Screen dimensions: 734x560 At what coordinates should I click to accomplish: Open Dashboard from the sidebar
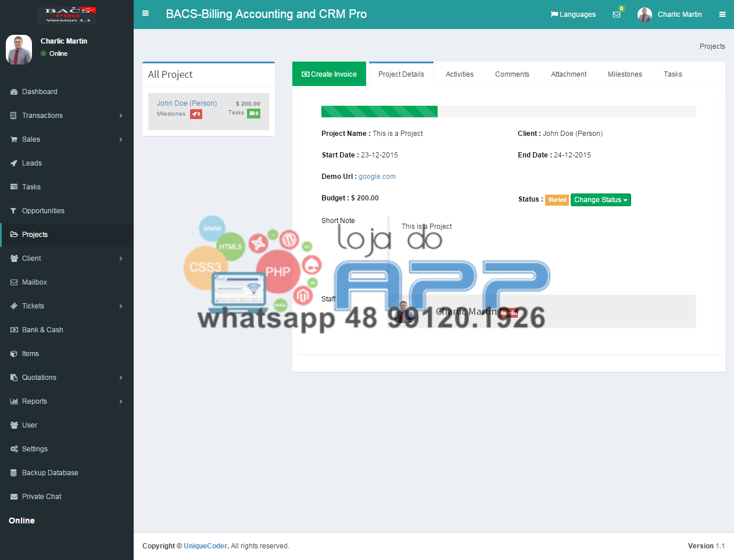[40, 92]
